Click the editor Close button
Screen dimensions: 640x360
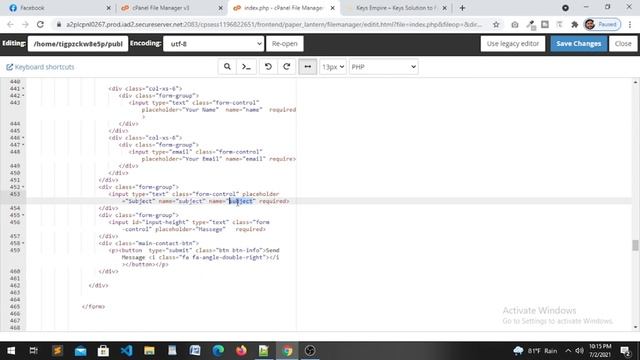pos(623,44)
